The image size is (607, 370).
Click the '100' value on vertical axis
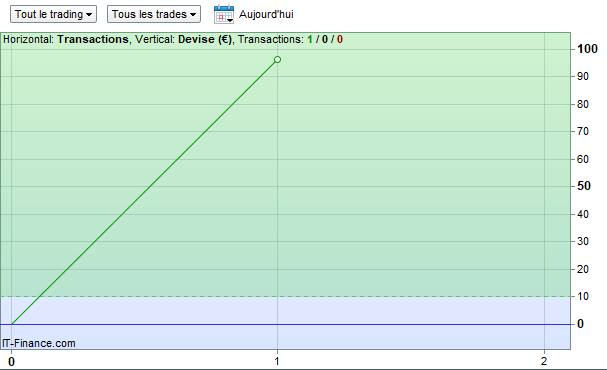coord(587,49)
